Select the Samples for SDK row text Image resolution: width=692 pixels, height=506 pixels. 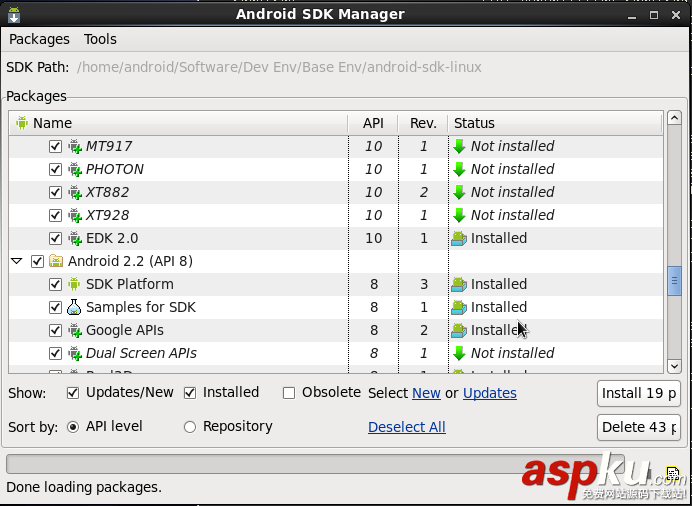pos(141,307)
